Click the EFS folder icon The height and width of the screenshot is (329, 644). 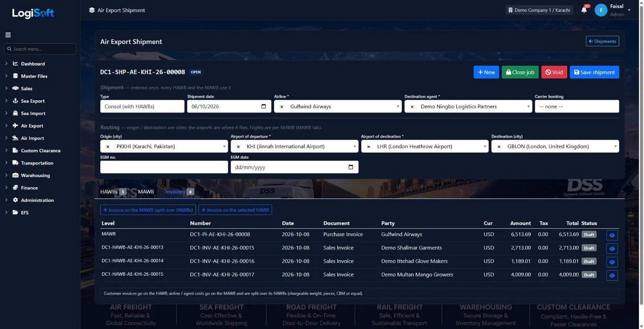coord(16,212)
